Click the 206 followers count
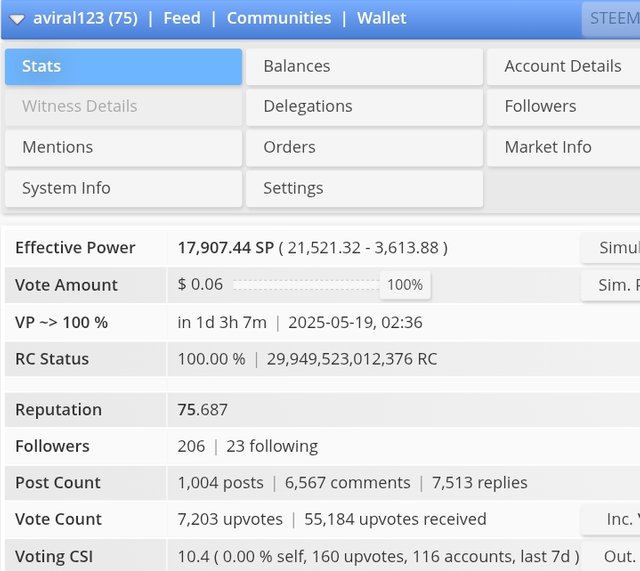 click(x=191, y=446)
